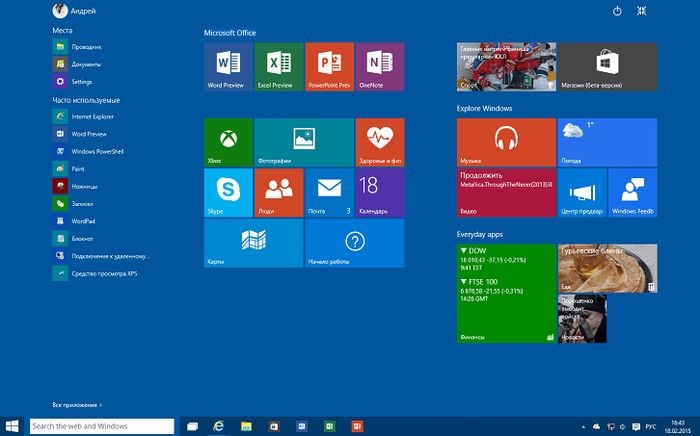The image size is (700, 436).
Task: Click the Search the web and Windows box
Action: coord(102,426)
